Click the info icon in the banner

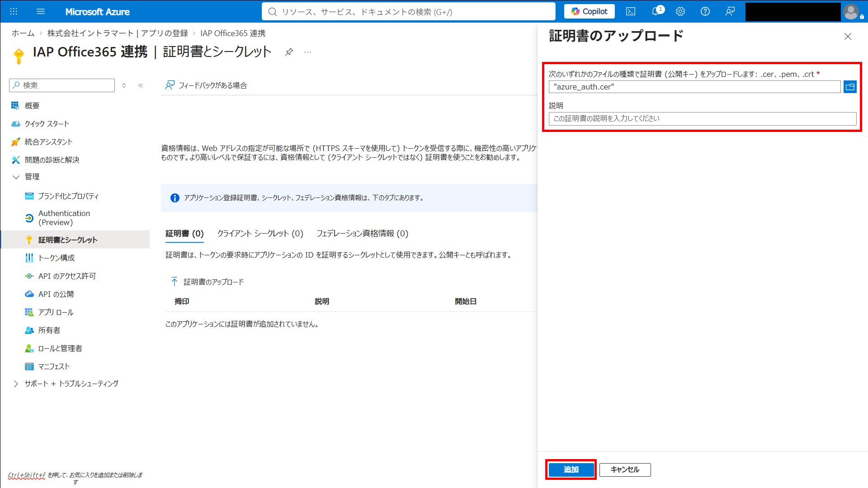175,198
